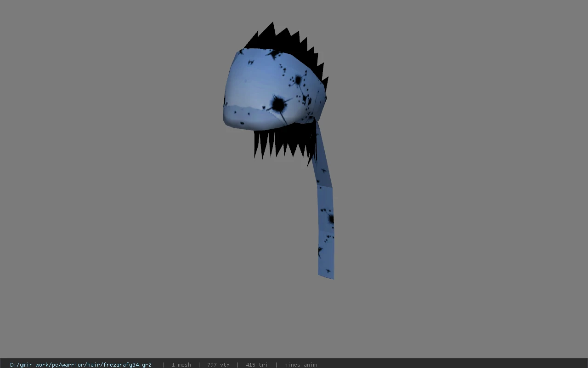Click the 'nincs anim' status text
This screenshot has height=368, width=588.
click(300, 365)
